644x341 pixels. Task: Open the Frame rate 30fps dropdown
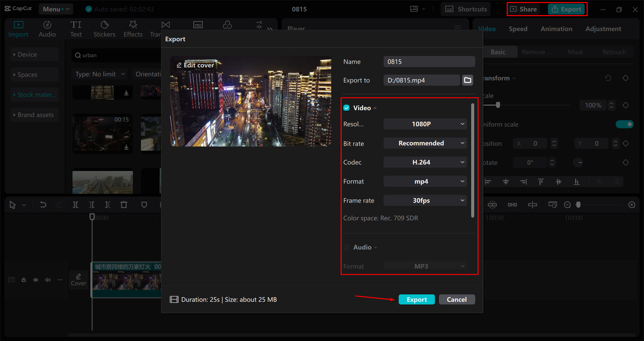(x=425, y=200)
